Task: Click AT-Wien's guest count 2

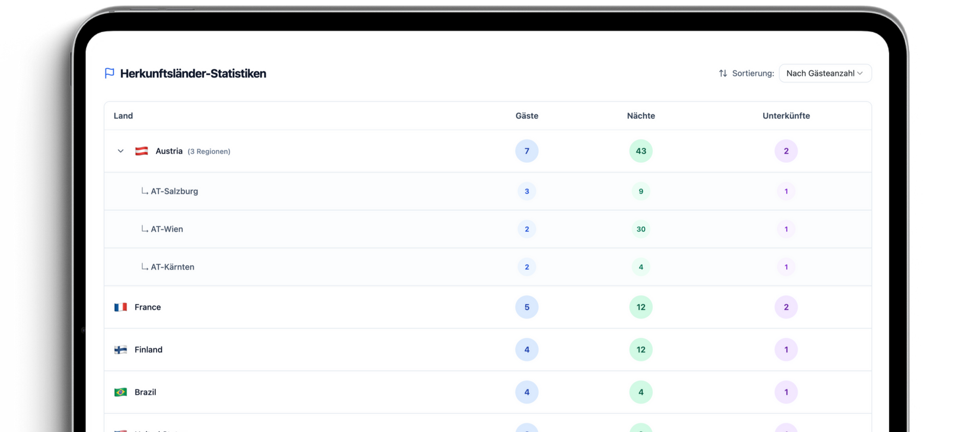Action: coord(527,229)
